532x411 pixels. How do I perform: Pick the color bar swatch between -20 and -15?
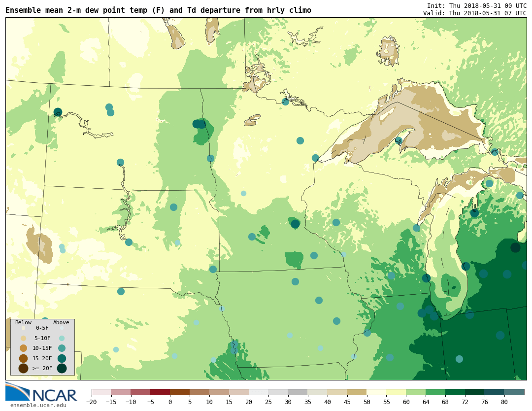(101, 392)
